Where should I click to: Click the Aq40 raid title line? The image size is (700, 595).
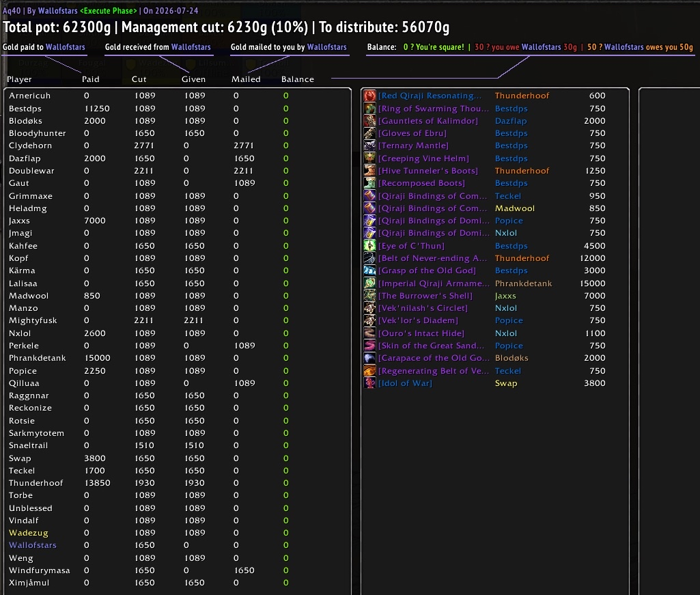point(100,10)
